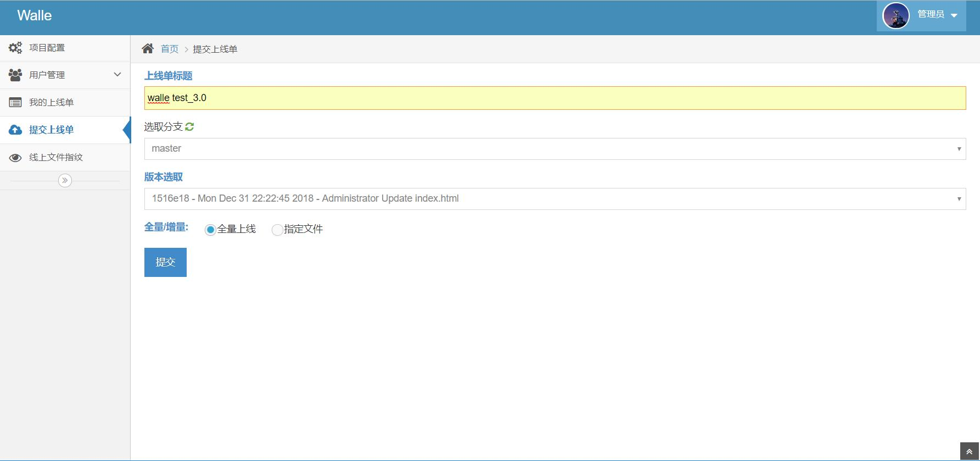Select the 全量上线 radio button
Screen dimensions: 980x461
coord(210,230)
